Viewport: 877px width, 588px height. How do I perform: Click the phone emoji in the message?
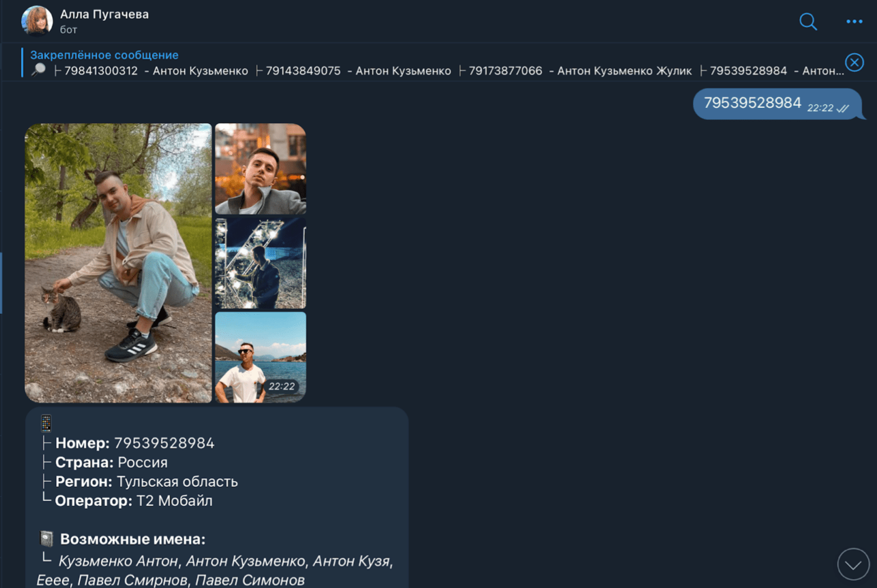[x=46, y=423]
